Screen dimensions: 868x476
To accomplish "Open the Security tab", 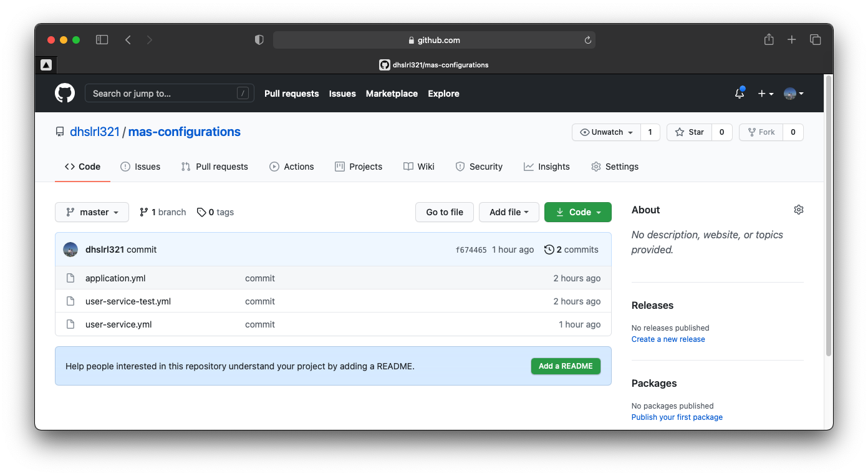I will 479,167.
